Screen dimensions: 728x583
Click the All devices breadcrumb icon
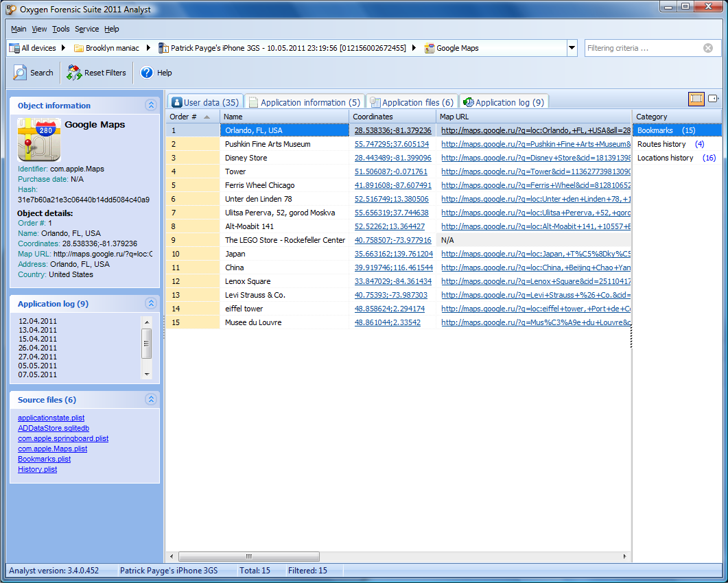pos(14,48)
